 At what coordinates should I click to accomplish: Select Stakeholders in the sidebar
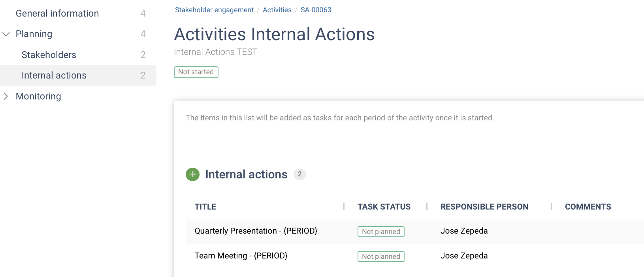click(49, 55)
